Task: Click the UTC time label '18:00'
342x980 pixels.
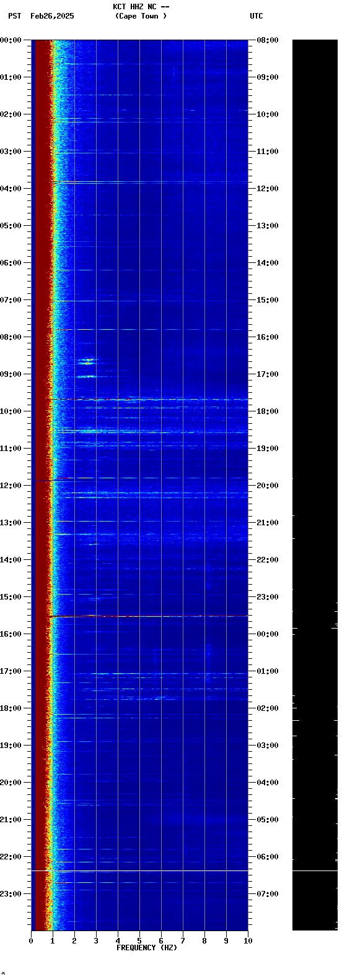Action: 268,411
